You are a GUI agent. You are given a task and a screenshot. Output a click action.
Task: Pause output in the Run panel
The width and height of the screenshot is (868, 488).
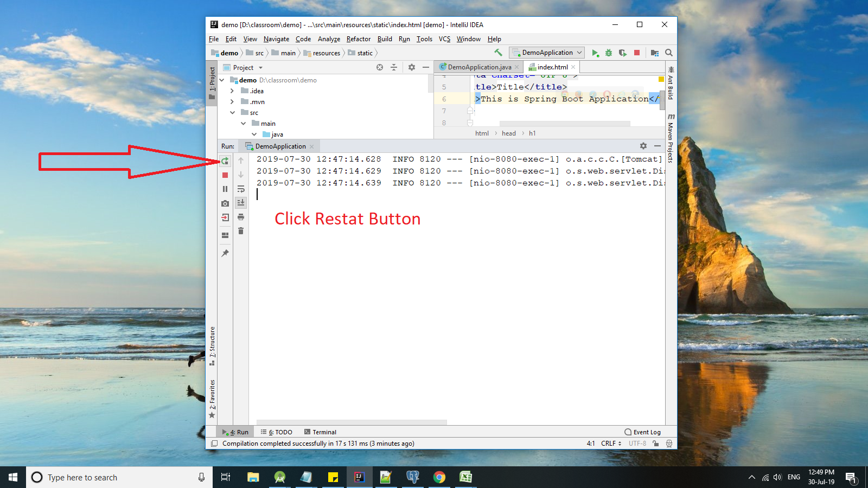click(225, 189)
